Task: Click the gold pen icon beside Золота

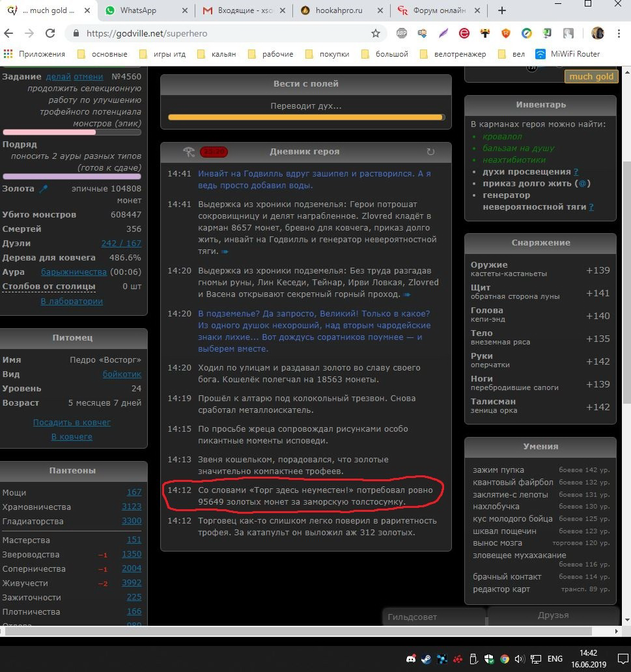Action: pos(44,189)
